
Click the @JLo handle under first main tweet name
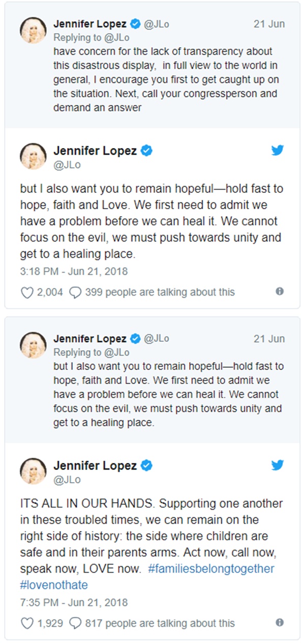(67, 165)
